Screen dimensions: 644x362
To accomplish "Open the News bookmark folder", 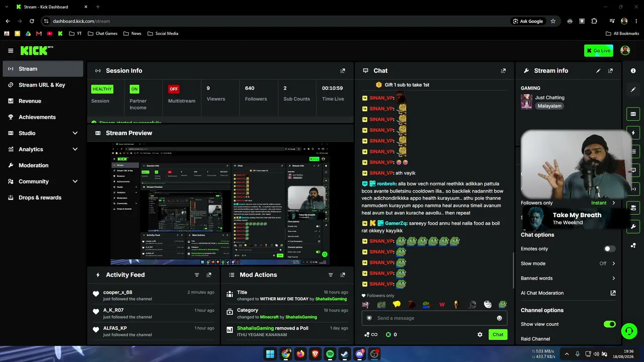I will pos(132,34).
